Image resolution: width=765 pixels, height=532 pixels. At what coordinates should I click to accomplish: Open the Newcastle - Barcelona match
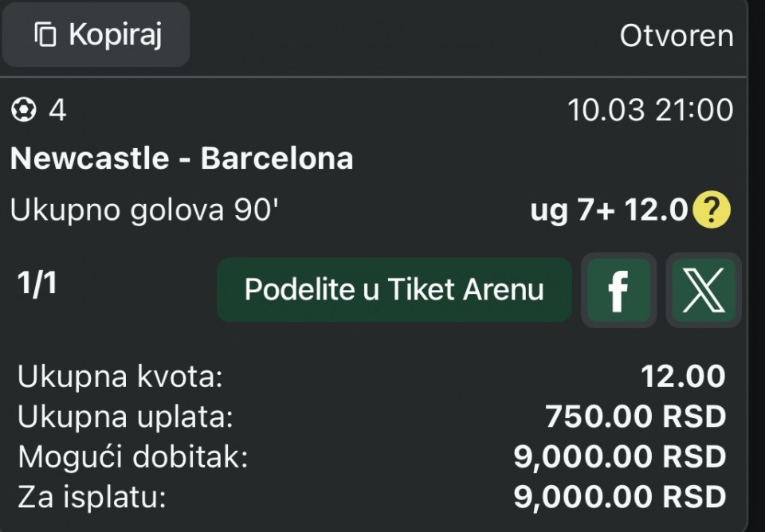coord(182,158)
